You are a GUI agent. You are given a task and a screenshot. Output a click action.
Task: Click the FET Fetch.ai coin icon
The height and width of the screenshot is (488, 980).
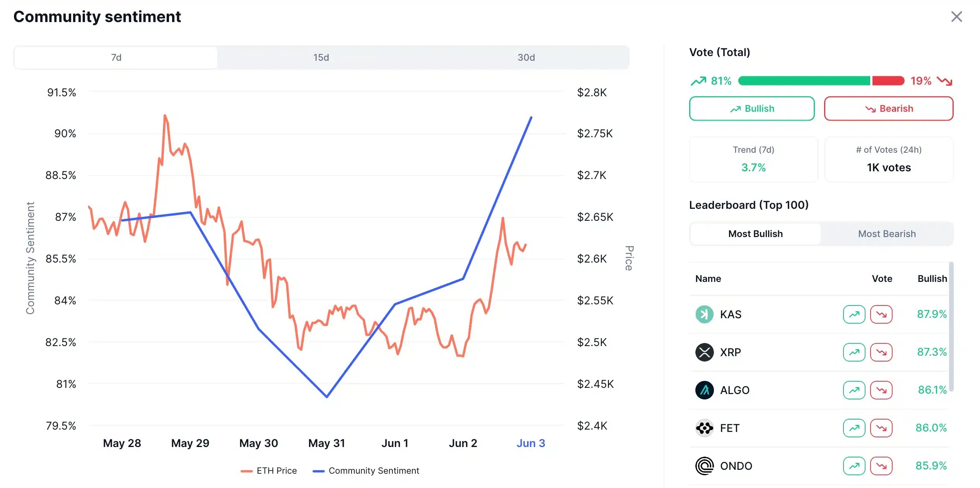click(x=704, y=428)
